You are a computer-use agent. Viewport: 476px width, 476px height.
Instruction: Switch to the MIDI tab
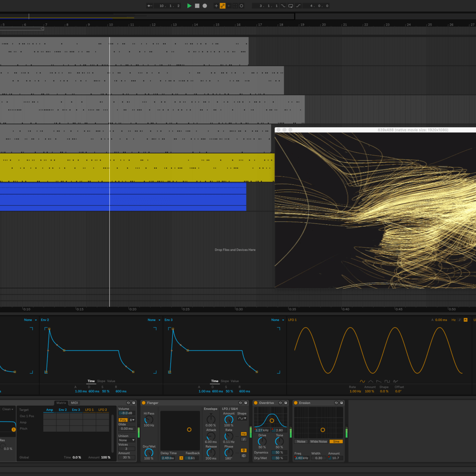pyautogui.click(x=74, y=403)
